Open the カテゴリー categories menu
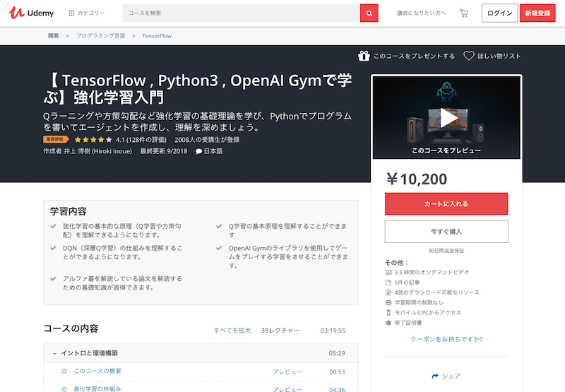 coord(86,13)
